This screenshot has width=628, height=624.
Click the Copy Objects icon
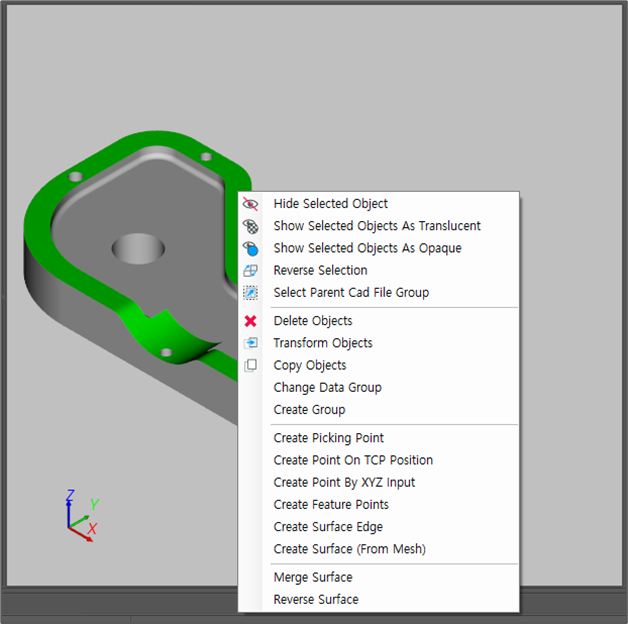[251, 365]
